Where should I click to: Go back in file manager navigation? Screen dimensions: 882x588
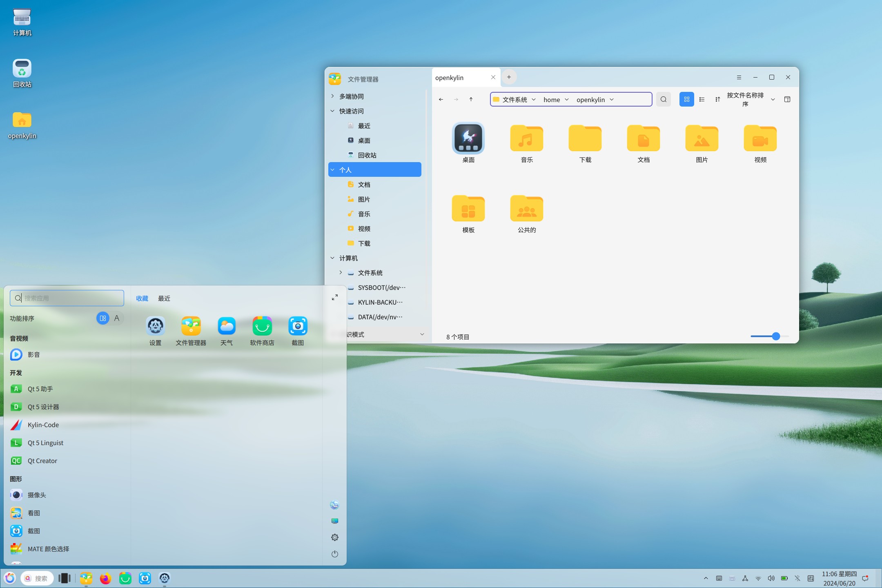click(x=441, y=99)
